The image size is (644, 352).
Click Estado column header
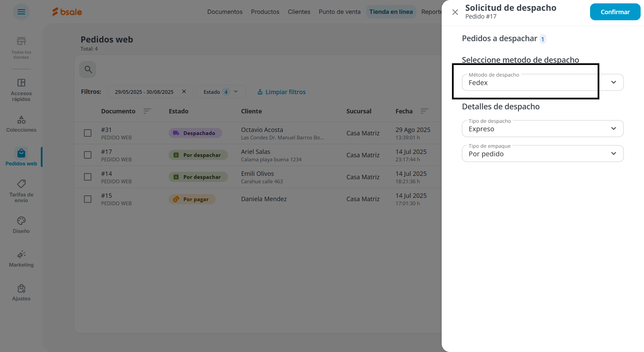tap(179, 111)
